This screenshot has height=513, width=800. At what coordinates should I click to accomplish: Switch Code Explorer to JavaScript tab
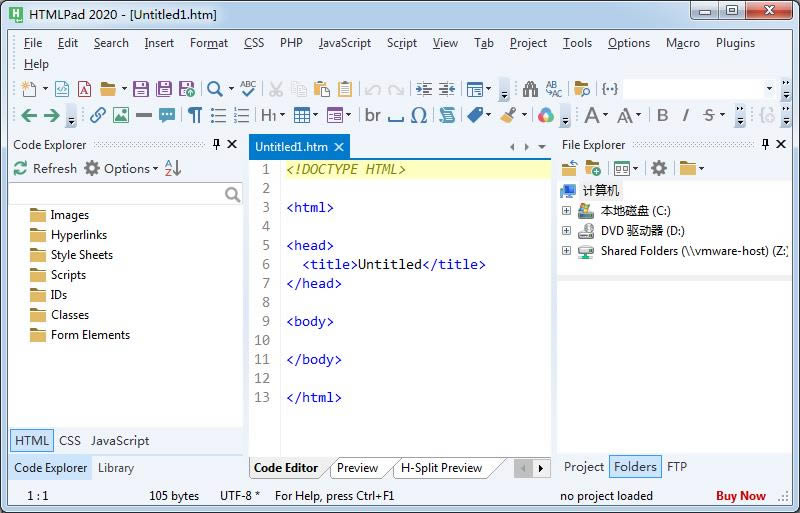[120, 441]
